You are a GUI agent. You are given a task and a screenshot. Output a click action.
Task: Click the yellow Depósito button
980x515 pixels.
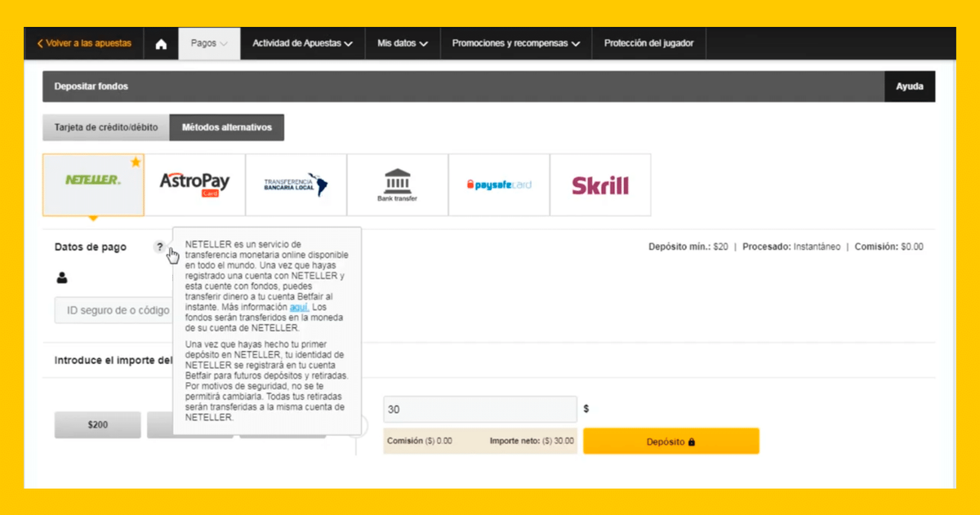[x=670, y=442]
